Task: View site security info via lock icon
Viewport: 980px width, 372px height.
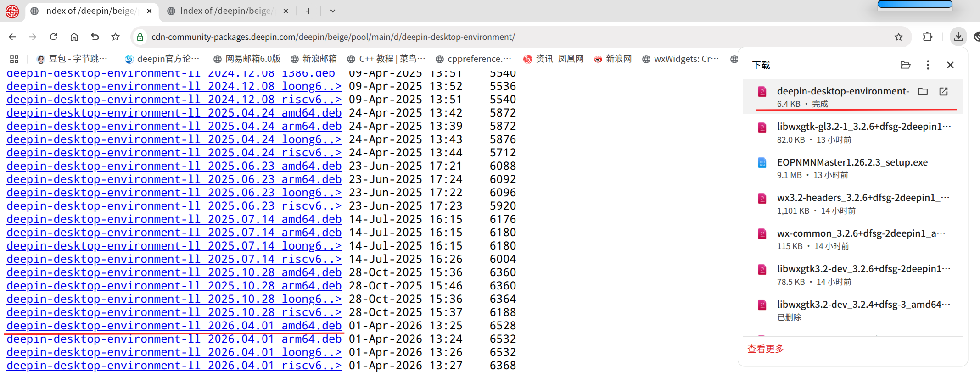Action: [140, 37]
